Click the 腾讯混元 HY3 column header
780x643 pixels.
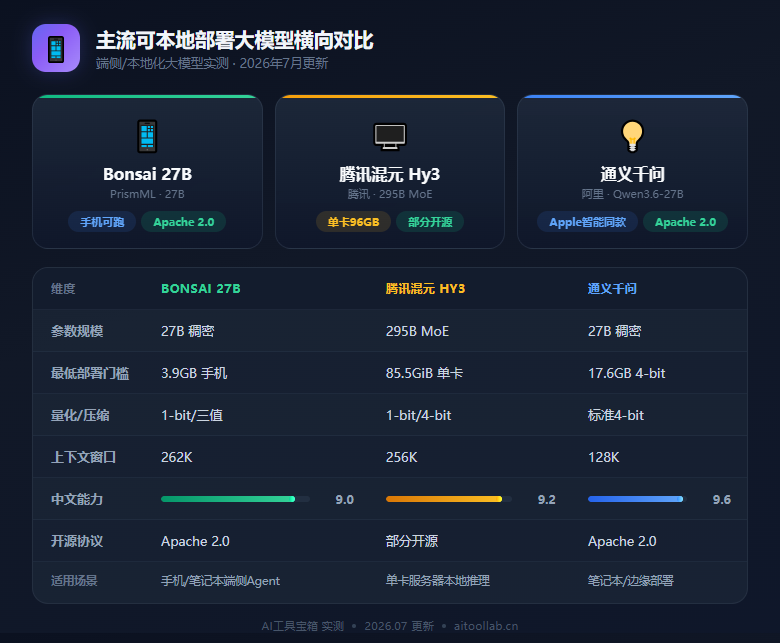(x=425, y=288)
